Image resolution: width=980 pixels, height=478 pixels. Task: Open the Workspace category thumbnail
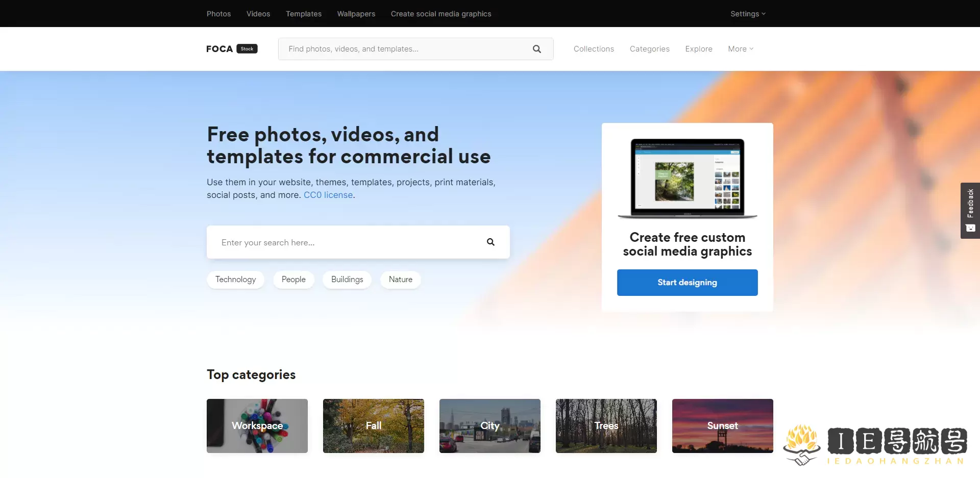257,426
